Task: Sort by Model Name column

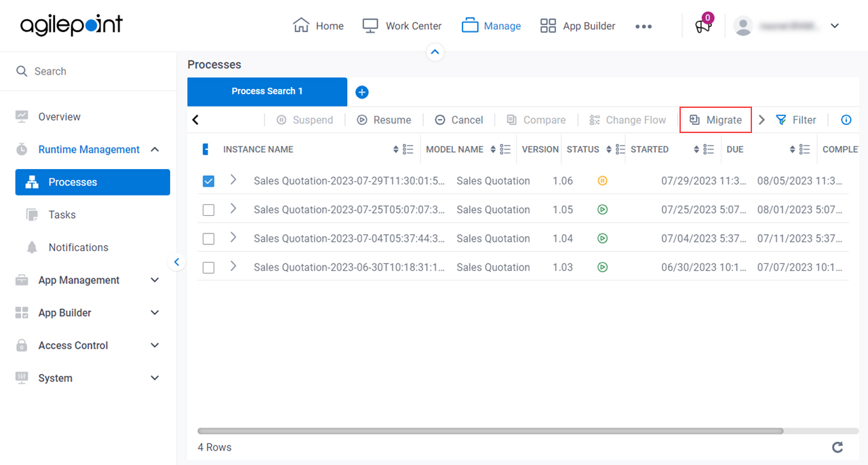Action: 493,149
